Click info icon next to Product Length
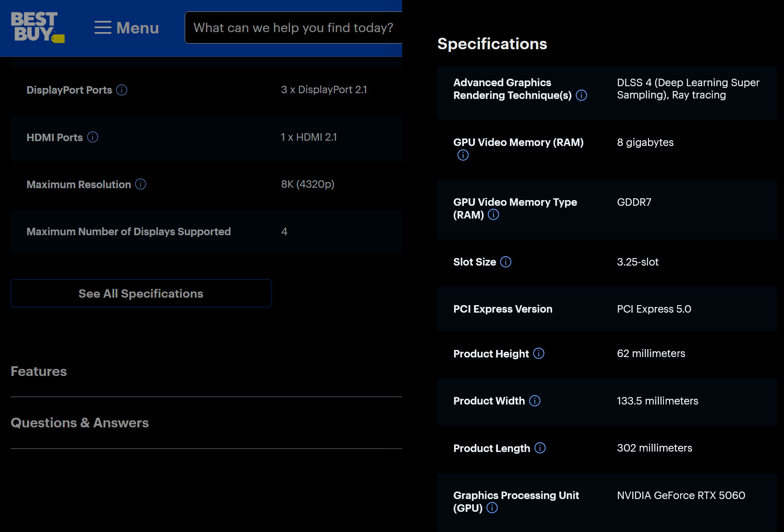The width and height of the screenshot is (784, 532). tap(540, 448)
